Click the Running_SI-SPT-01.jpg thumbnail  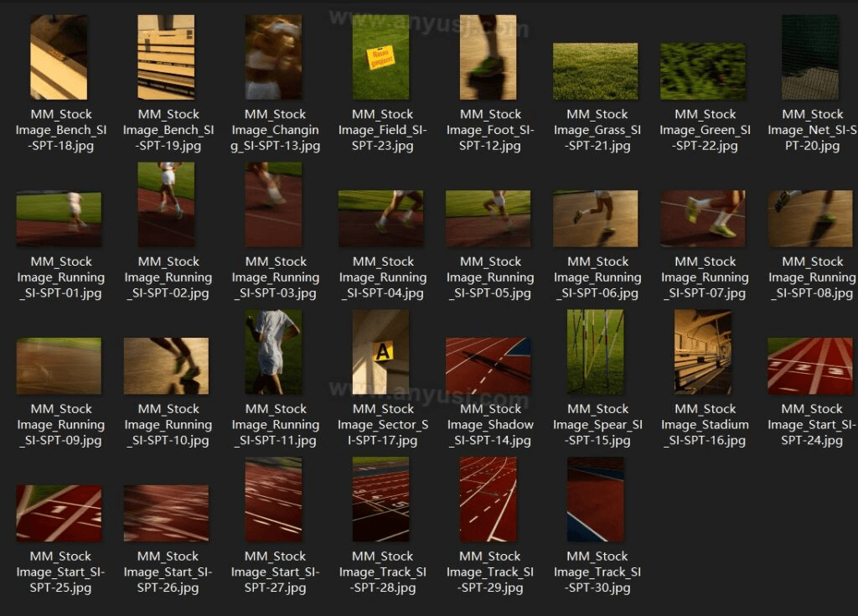[x=59, y=219]
